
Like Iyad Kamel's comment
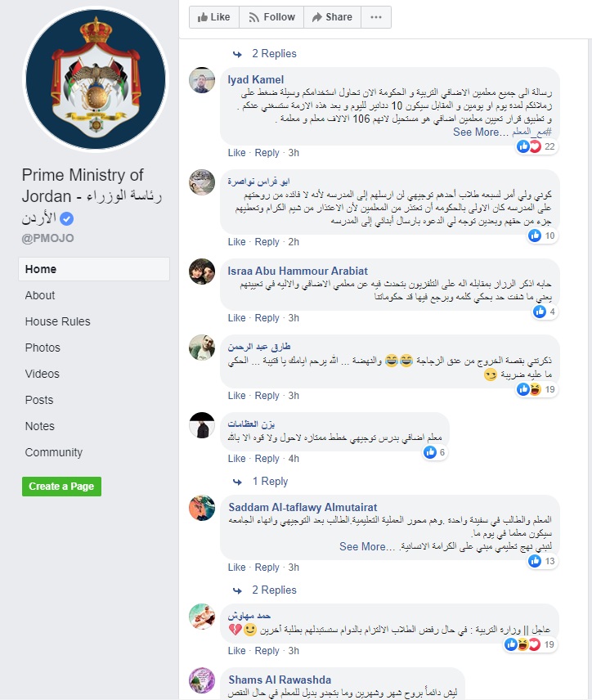point(236,153)
